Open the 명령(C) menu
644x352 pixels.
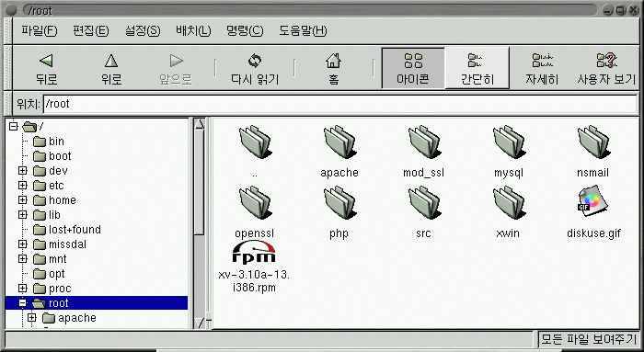point(245,30)
